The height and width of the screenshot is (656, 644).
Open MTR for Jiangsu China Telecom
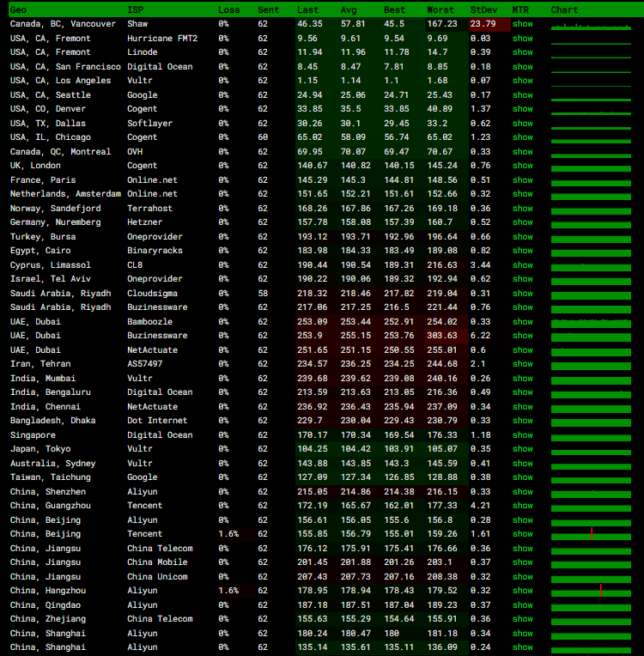[x=523, y=549]
